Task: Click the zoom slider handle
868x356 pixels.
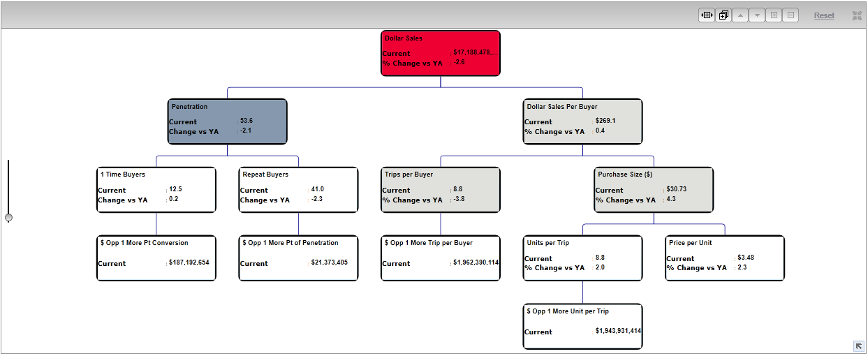Action: pyautogui.click(x=8, y=218)
